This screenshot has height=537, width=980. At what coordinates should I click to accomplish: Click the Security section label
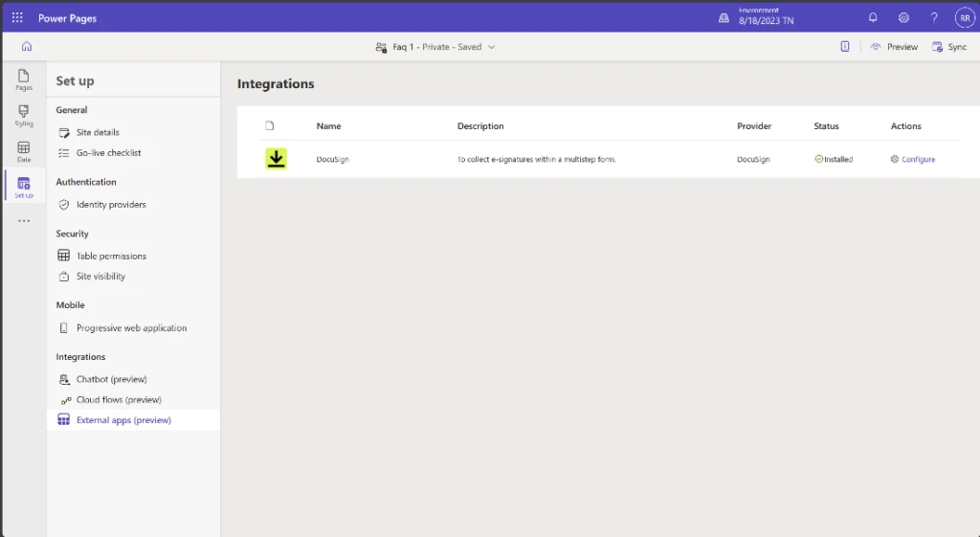pos(73,234)
